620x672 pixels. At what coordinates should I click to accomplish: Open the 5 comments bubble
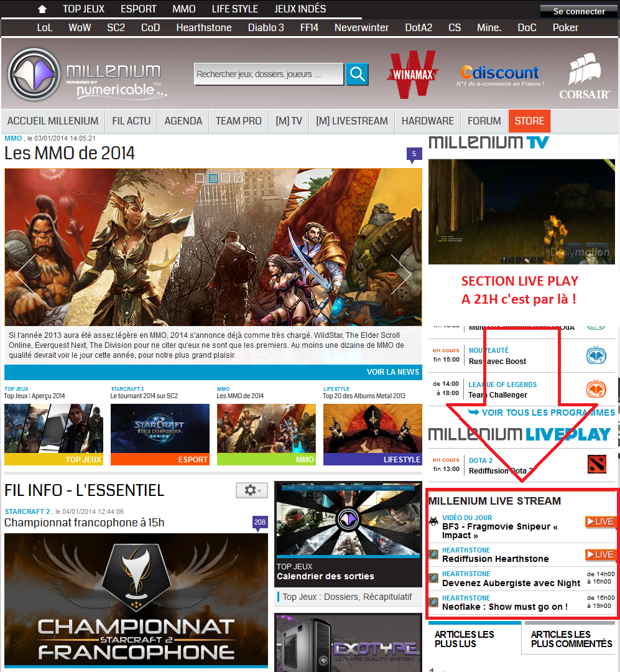click(414, 155)
